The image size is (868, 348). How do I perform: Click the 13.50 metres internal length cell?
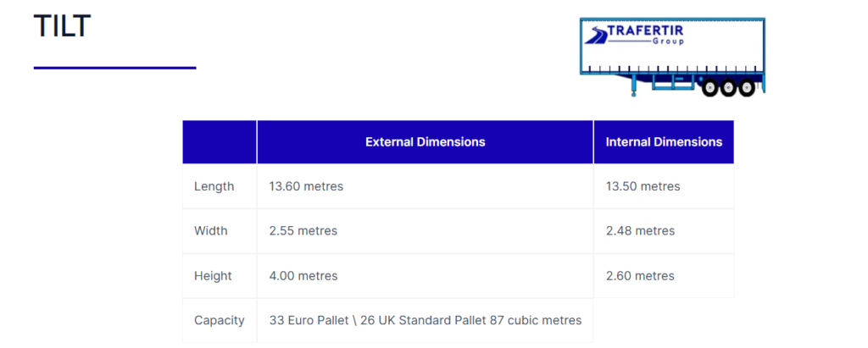point(643,186)
